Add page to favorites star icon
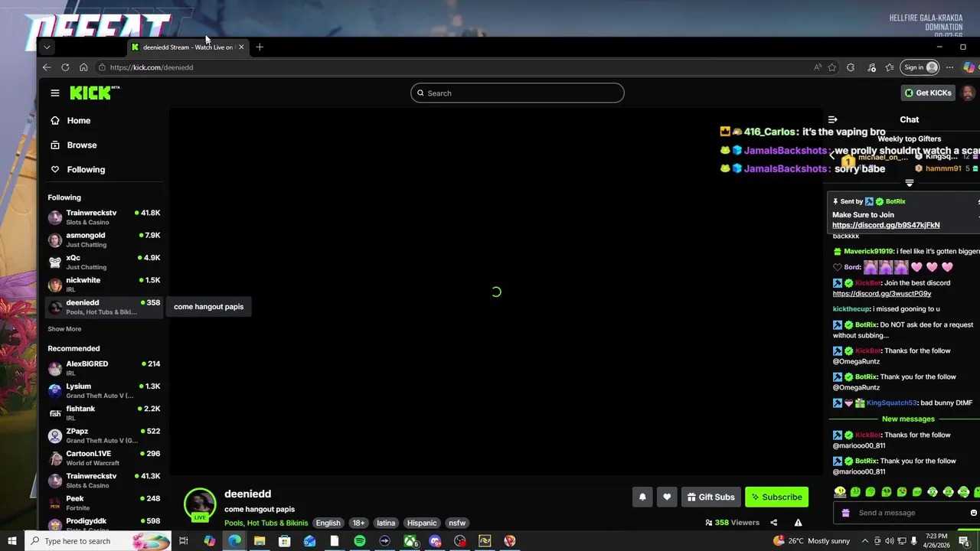 click(832, 67)
